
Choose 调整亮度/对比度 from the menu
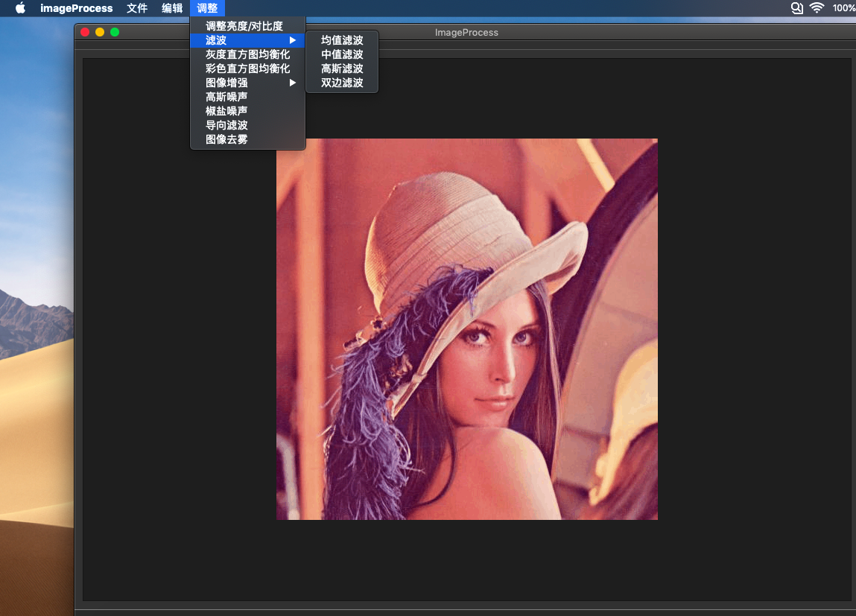click(x=248, y=26)
